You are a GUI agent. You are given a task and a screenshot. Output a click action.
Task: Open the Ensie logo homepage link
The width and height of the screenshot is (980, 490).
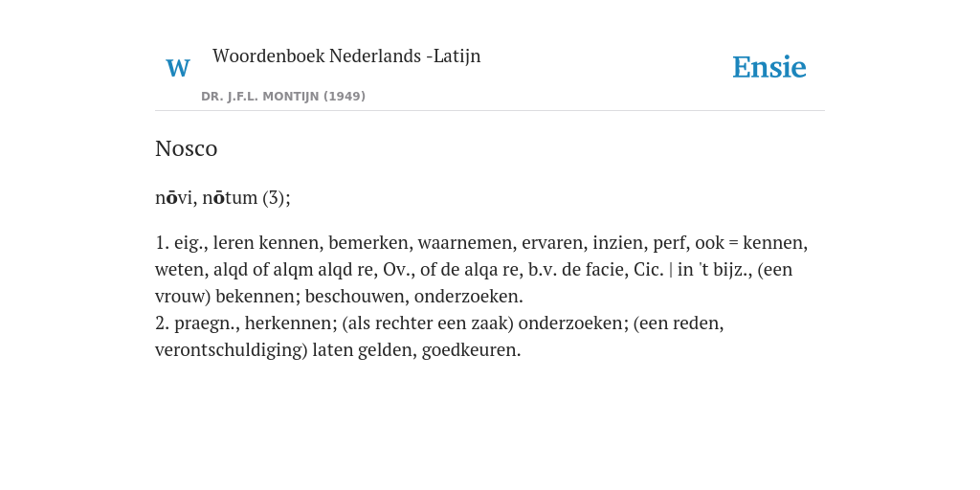pyautogui.click(x=769, y=67)
